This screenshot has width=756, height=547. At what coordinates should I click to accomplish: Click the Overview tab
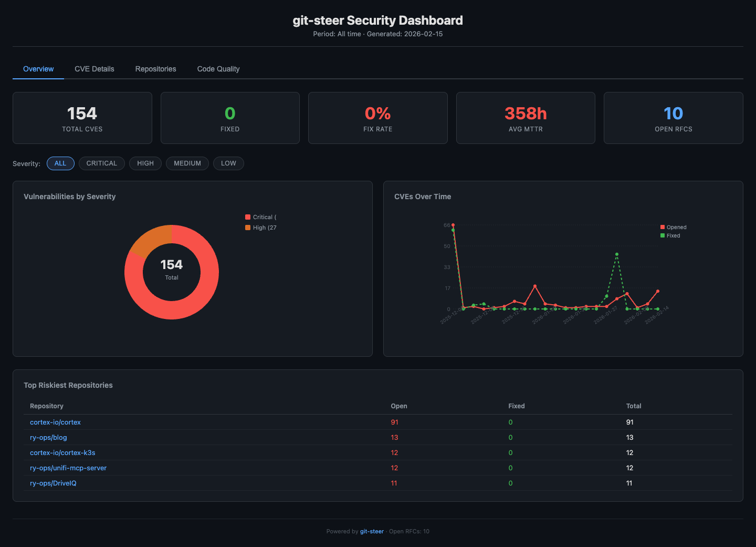pyautogui.click(x=38, y=69)
